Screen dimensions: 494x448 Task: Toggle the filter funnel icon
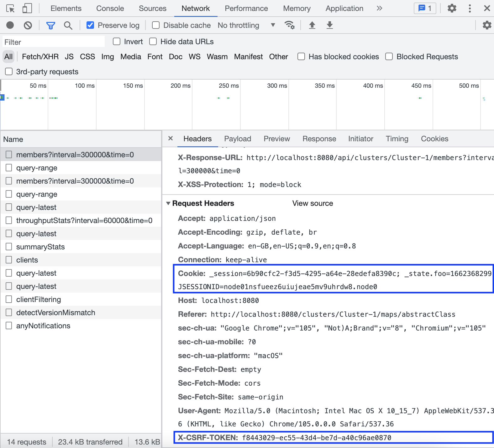pos(50,25)
